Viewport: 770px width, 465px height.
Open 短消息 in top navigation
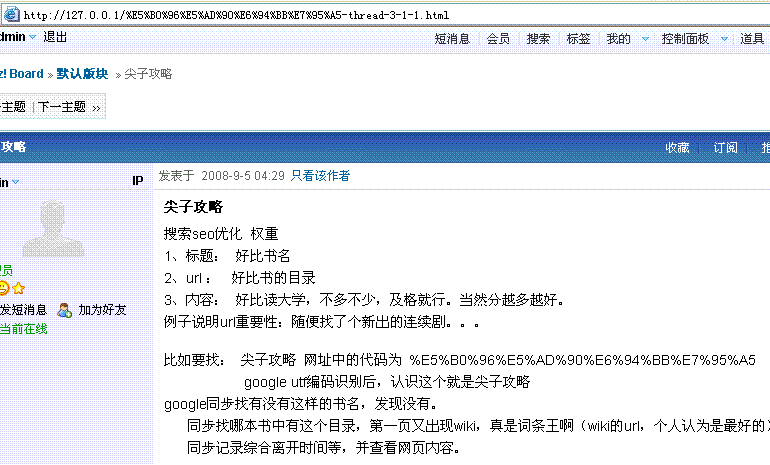pyautogui.click(x=452, y=39)
